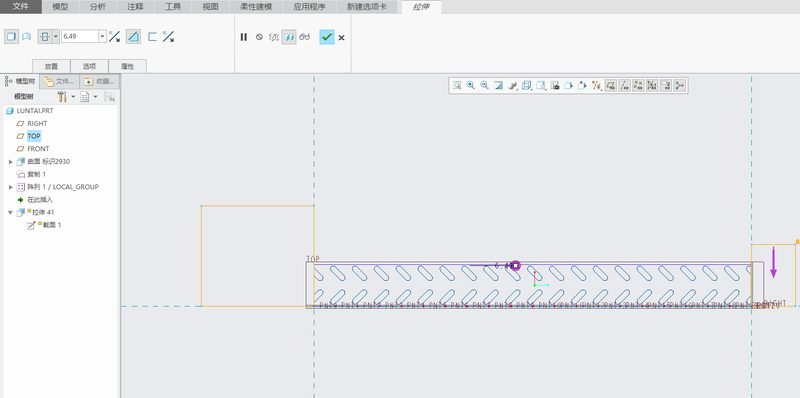Click the refit view icon
Screen dimensions: 800x398
[457, 86]
